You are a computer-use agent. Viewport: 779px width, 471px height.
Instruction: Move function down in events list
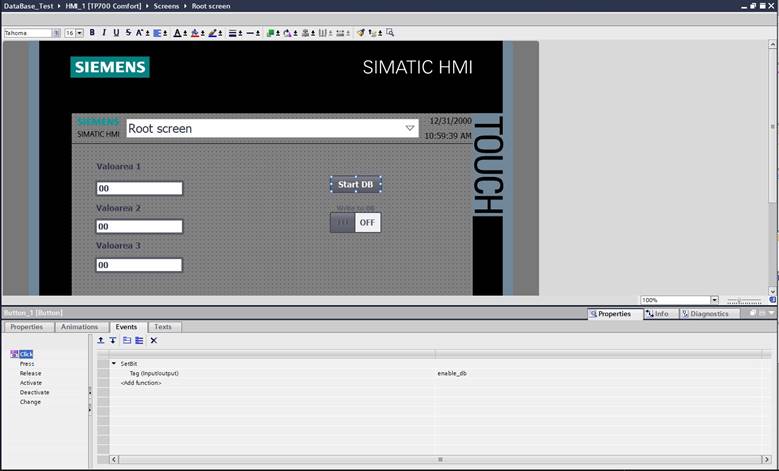[112, 340]
